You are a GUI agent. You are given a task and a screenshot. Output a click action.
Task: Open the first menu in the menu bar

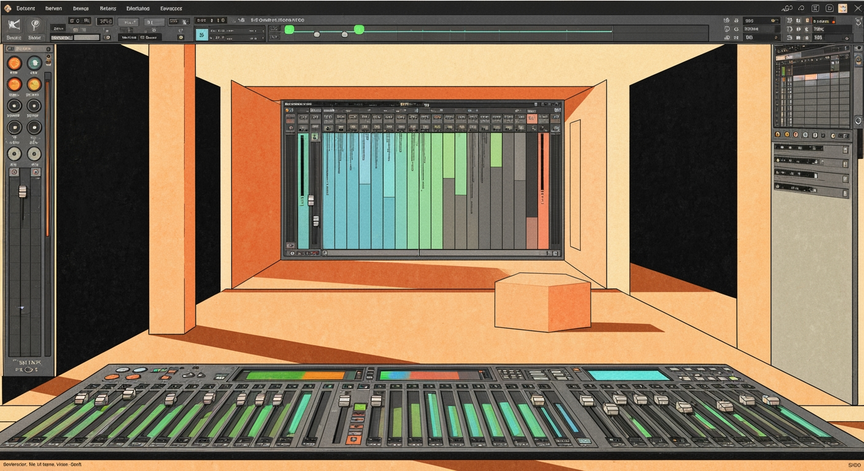coord(25,8)
